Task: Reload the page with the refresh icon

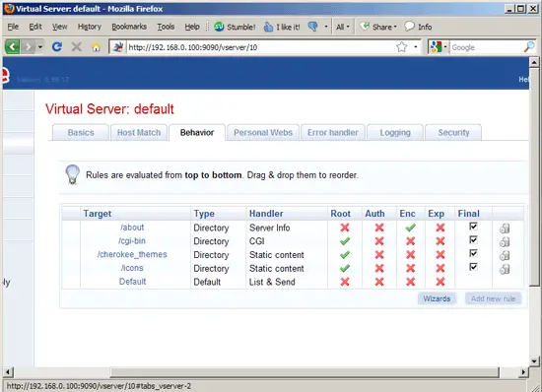Action: [x=57, y=46]
